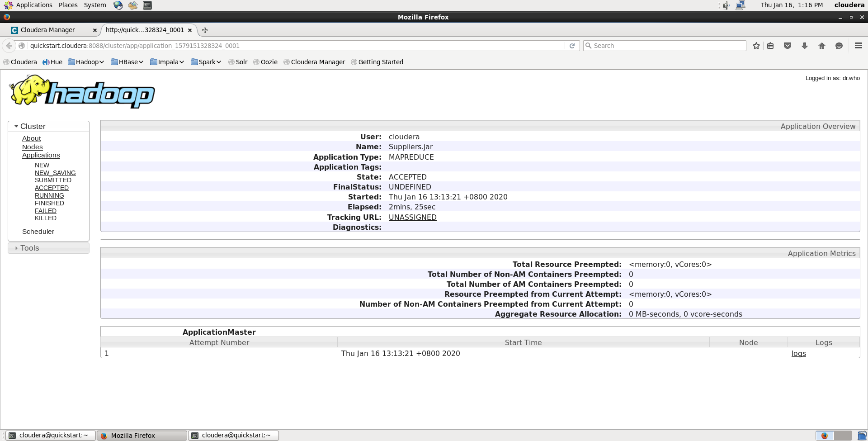Open the Downloads arrow icon
Viewport: 868px width, 441px height.
pos(805,46)
